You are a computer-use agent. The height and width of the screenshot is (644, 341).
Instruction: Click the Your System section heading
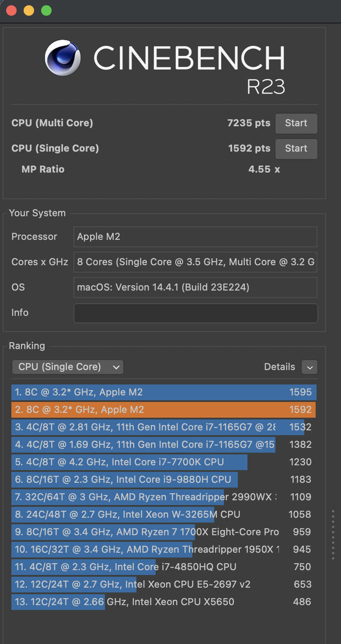click(x=37, y=213)
